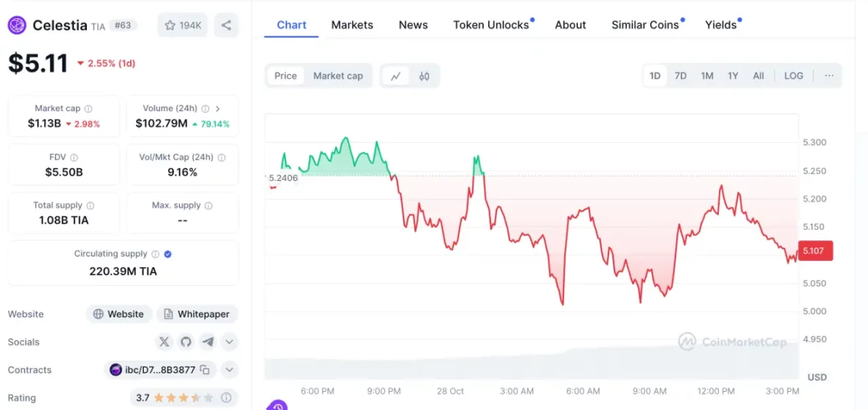Open the Whitepaper link

197,314
